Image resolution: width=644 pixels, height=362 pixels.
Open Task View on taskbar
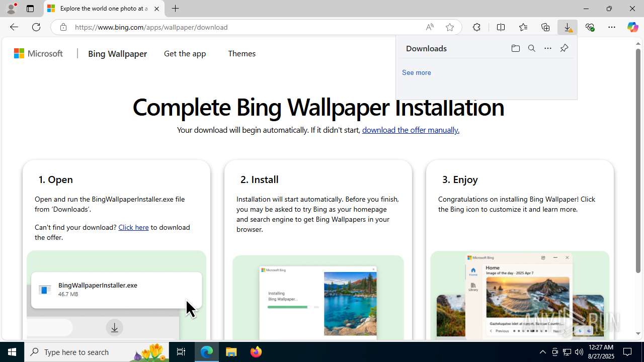click(x=181, y=352)
